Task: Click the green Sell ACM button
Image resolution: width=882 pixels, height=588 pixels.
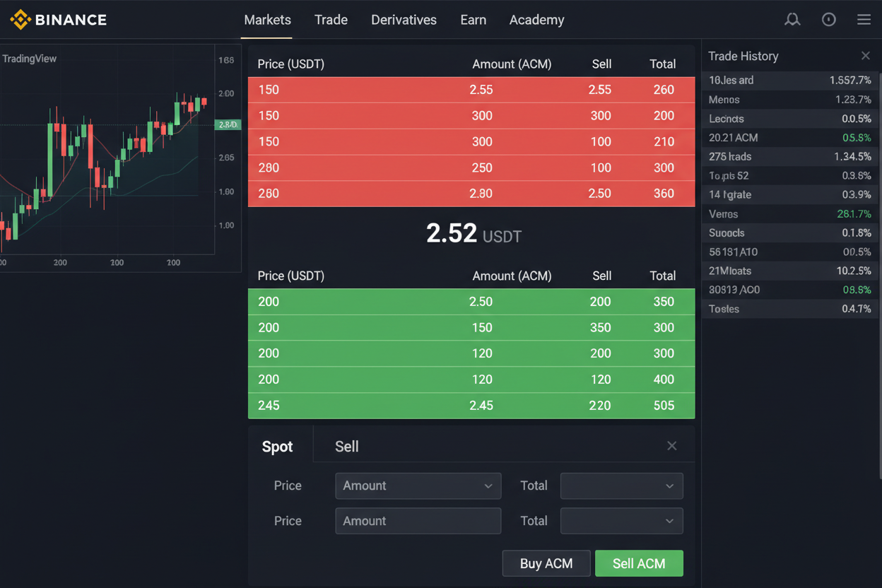Action: 639,563
